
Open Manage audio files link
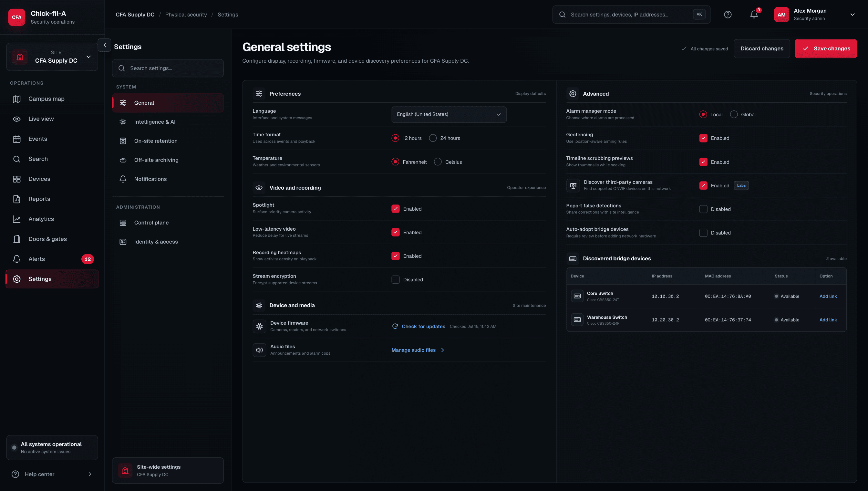click(418, 350)
